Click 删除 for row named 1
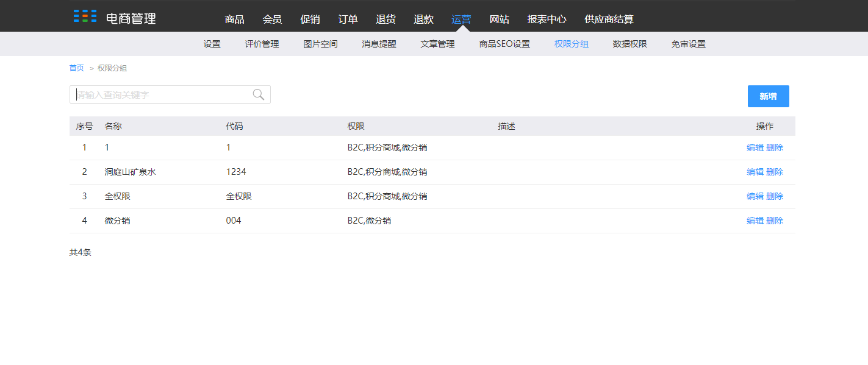 tap(775, 147)
